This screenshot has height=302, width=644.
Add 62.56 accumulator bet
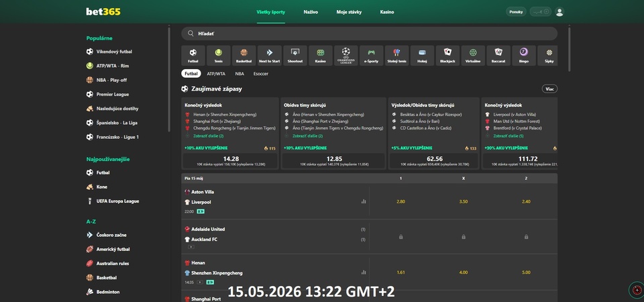click(435, 160)
